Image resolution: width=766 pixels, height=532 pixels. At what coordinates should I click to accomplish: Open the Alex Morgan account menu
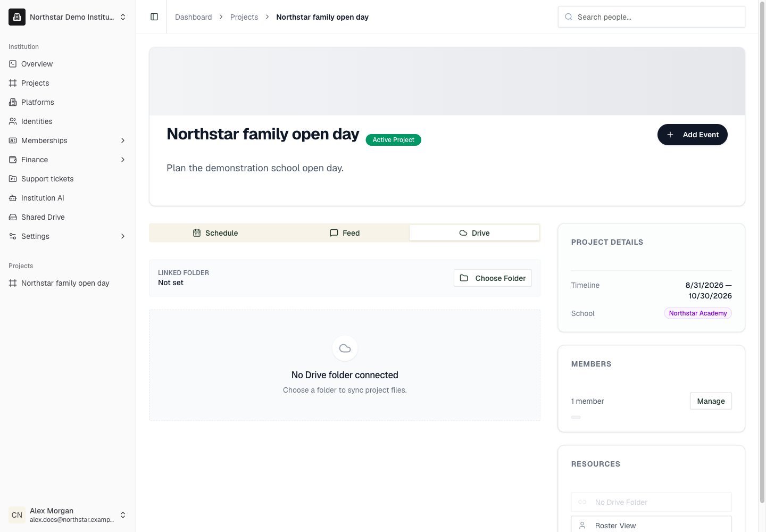pos(68,515)
